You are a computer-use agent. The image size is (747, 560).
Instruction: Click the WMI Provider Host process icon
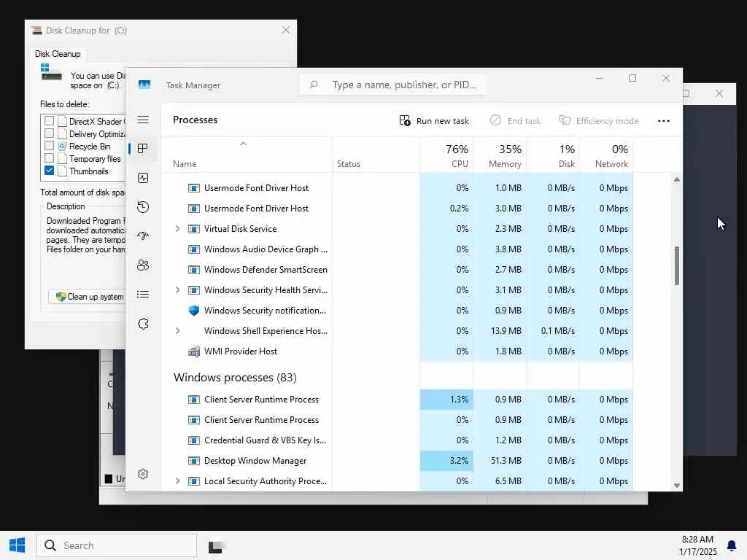click(194, 351)
